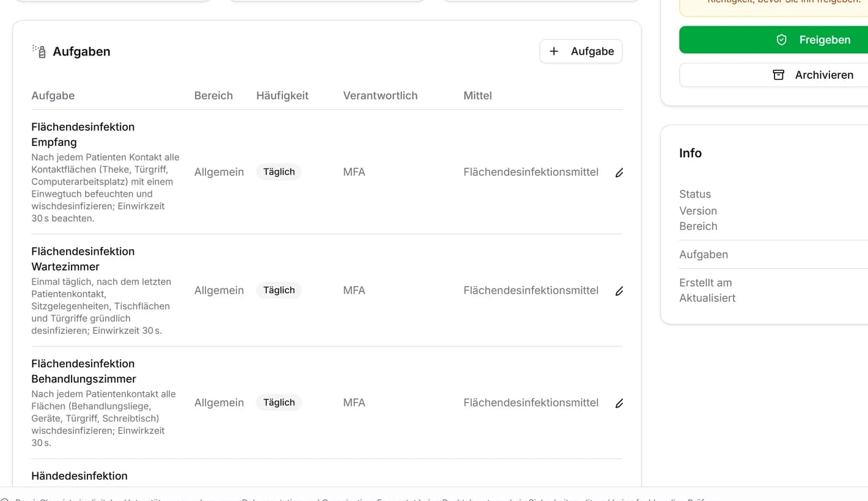This screenshot has width=868, height=501.
Task: Select the Häufigkeit column header
Action: (x=282, y=95)
